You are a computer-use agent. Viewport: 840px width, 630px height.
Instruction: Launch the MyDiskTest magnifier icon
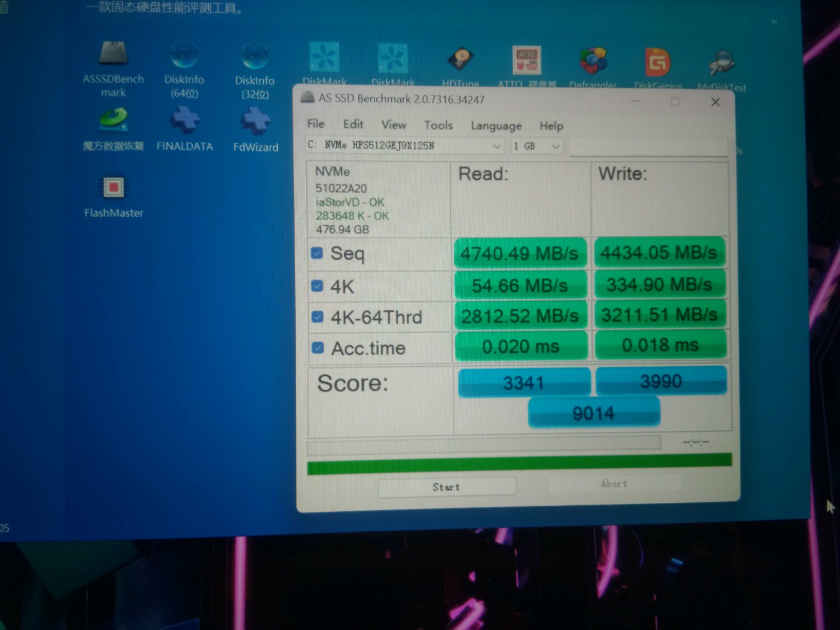(x=722, y=63)
